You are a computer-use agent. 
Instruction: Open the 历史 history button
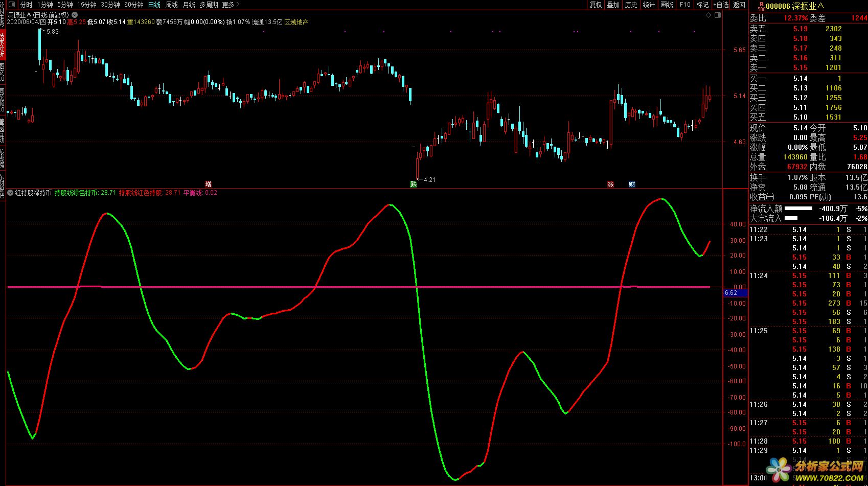(631, 5)
